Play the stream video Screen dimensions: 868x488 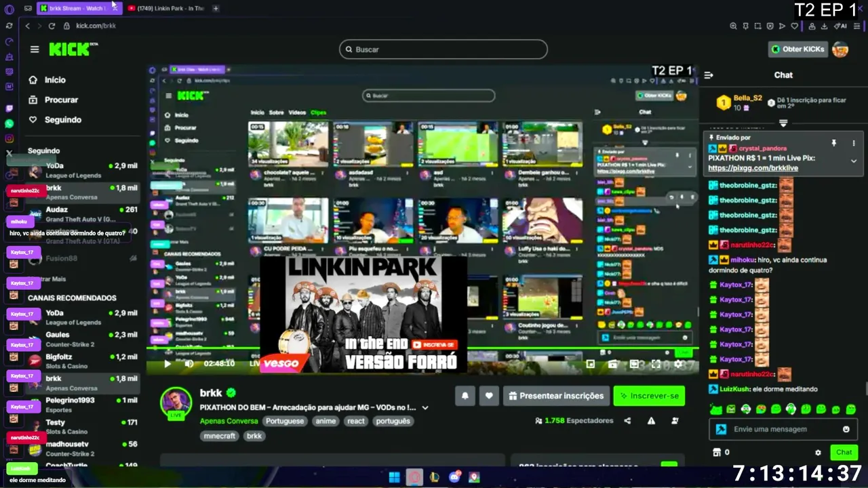[167, 363]
